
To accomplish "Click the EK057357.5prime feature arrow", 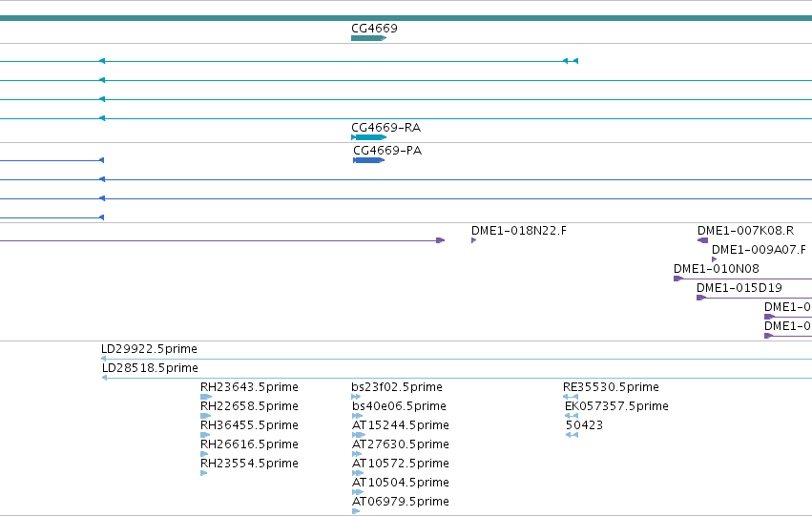I will 572,416.
